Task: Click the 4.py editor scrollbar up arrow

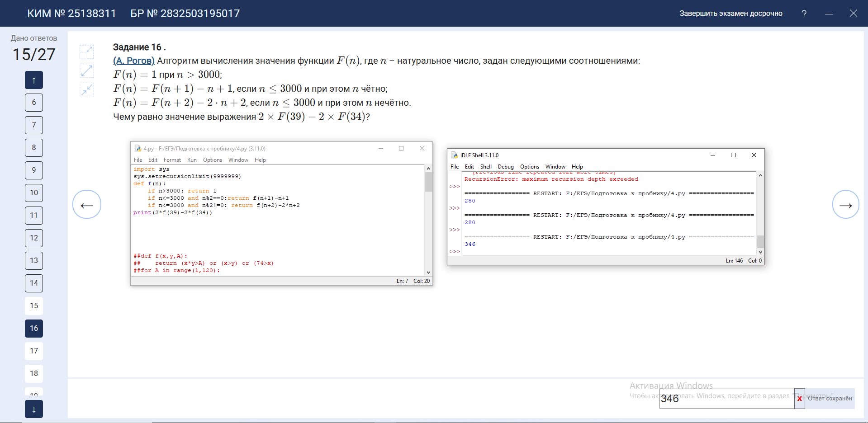Action: pos(428,169)
